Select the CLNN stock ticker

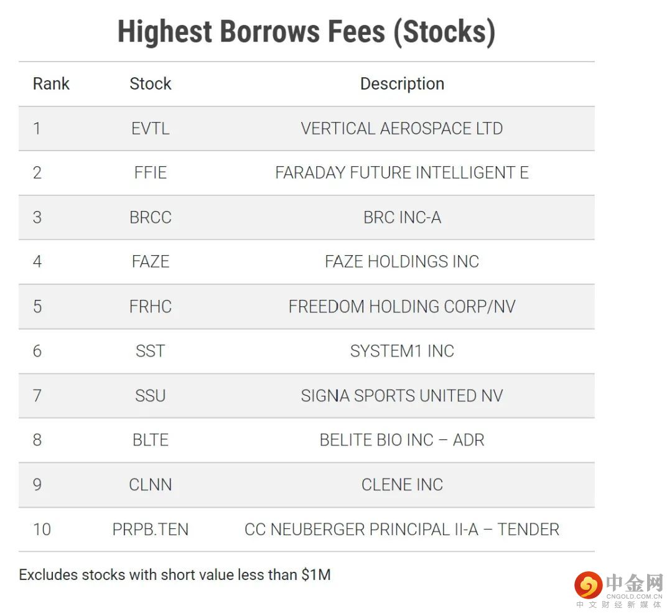(150, 485)
